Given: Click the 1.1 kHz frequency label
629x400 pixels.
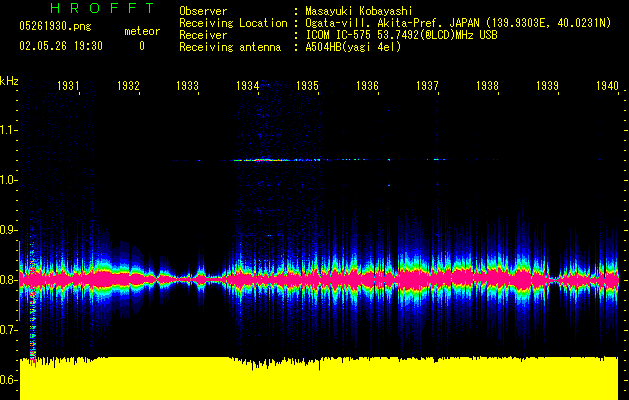Looking at the screenshot, I should [x=9, y=130].
